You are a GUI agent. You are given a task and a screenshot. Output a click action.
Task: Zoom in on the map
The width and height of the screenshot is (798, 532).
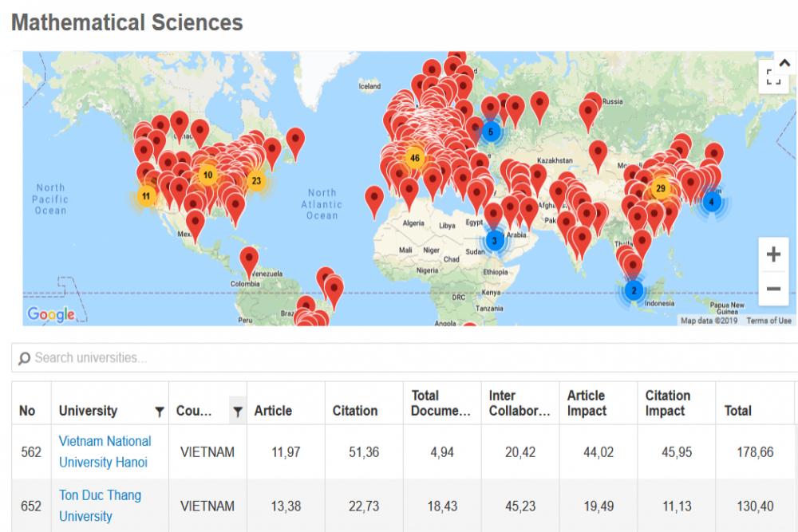click(x=772, y=255)
